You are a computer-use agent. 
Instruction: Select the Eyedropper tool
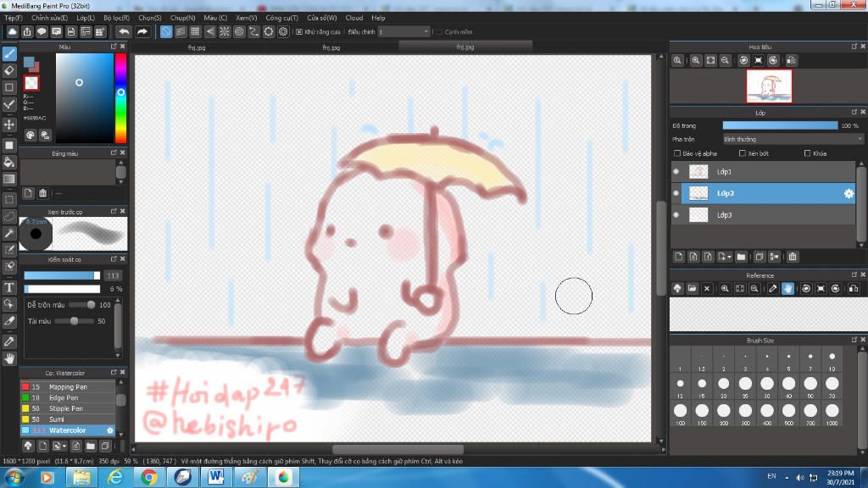[8, 341]
